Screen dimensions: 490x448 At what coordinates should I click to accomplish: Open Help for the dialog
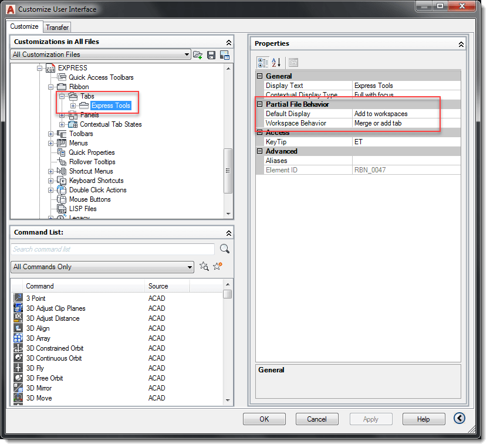click(424, 419)
